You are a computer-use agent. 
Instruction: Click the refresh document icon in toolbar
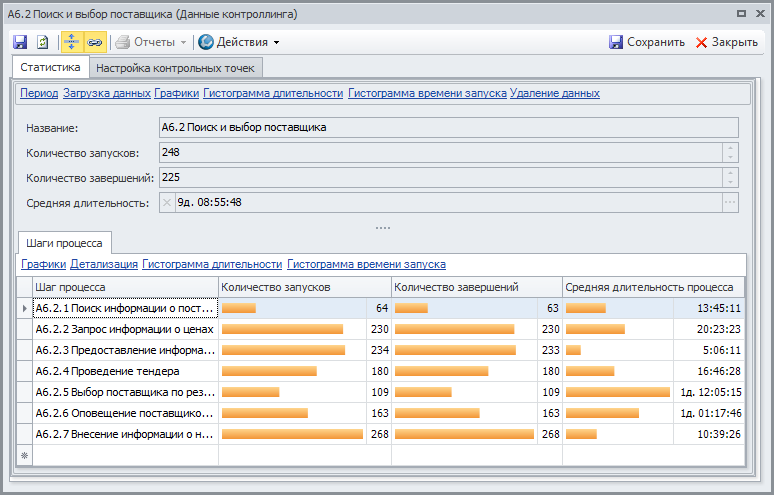(x=42, y=42)
